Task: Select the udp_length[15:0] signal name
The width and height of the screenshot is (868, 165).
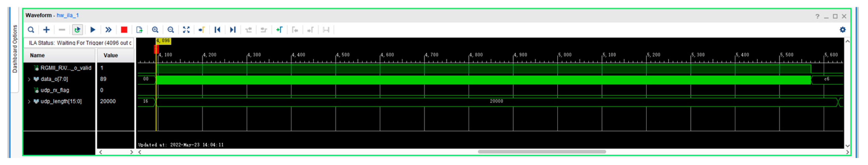Action: [61, 101]
